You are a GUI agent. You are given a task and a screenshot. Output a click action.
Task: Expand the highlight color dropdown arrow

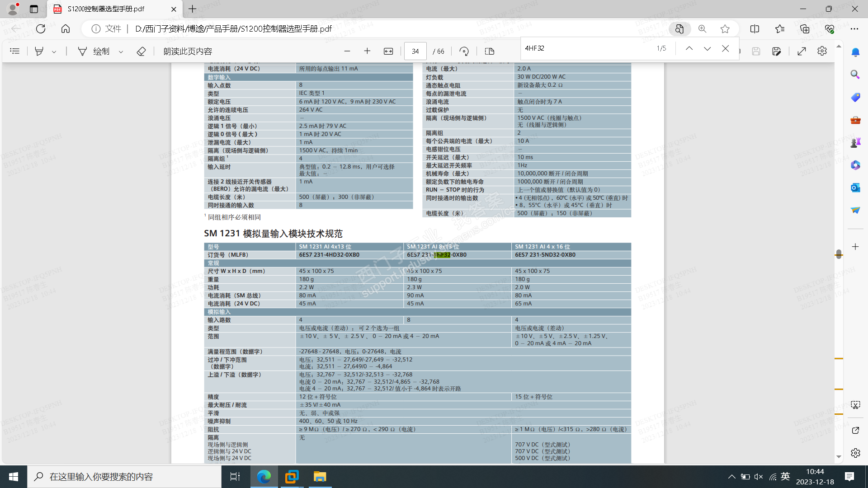tap(54, 52)
